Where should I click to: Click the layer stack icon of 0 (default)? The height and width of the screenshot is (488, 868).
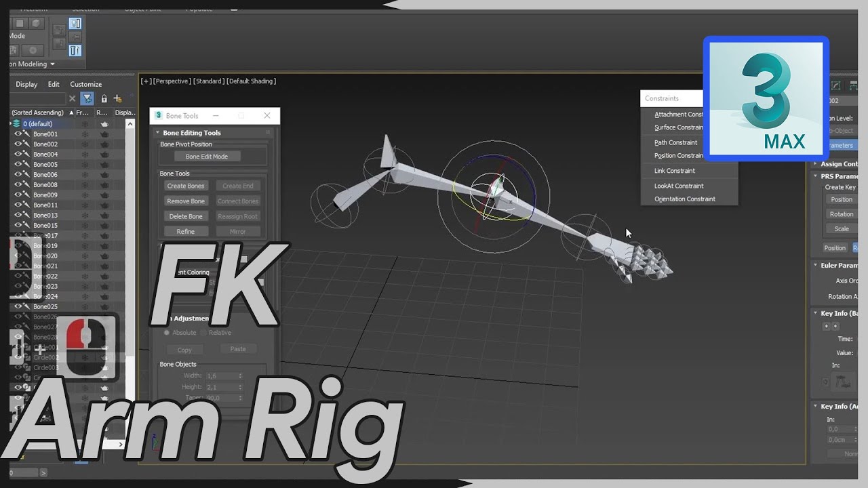(17, 124)
